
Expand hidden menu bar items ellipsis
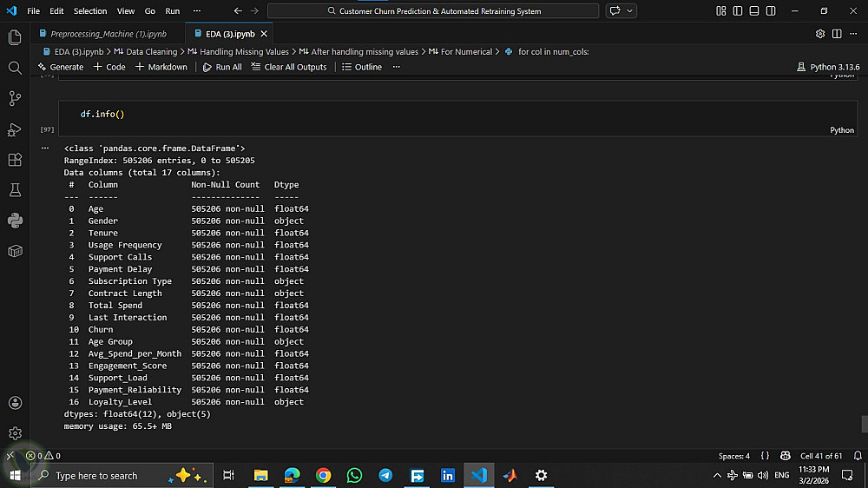coord(196,11)
